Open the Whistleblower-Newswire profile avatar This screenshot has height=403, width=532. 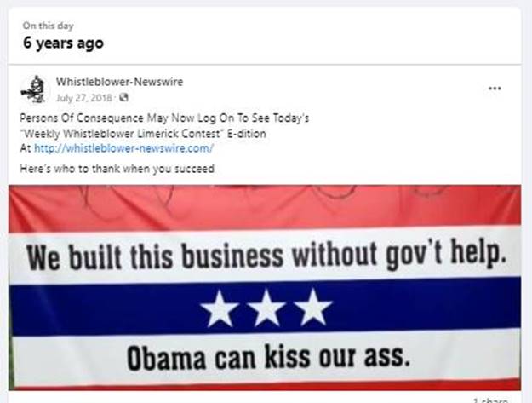coord(33,89)
